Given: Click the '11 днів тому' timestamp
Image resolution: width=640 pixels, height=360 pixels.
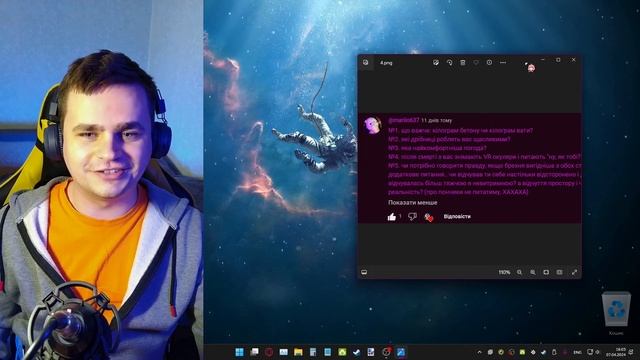Looking at the screenshot, I should [436, 120].
